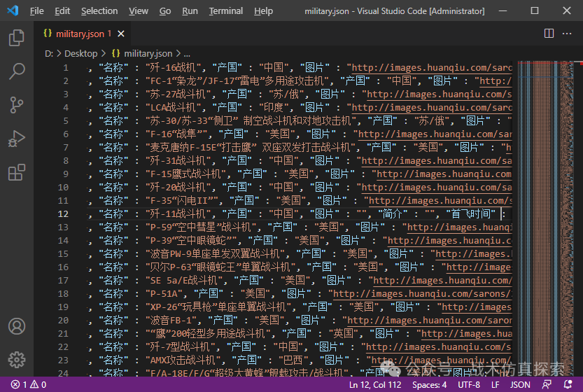
Task: Open the View menu
Action: click(x=139, y=11)
